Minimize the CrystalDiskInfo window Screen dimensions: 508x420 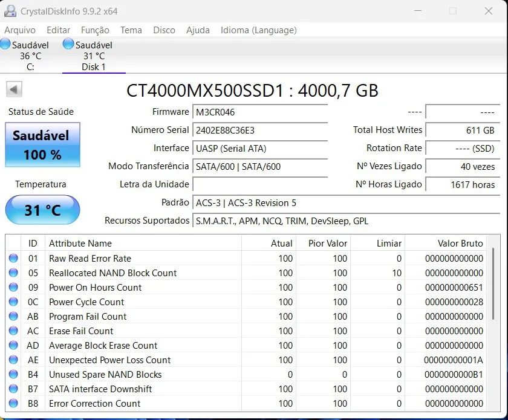click(418, 11)
